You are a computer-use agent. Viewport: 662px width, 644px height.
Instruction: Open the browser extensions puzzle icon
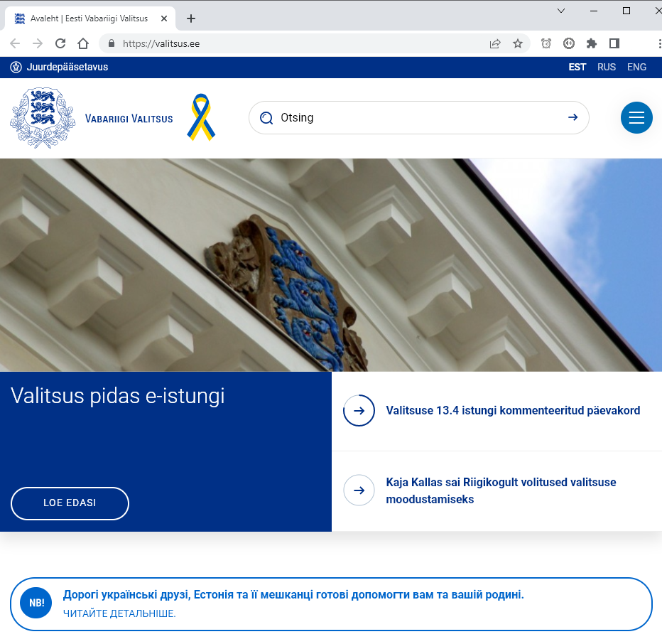591,43
